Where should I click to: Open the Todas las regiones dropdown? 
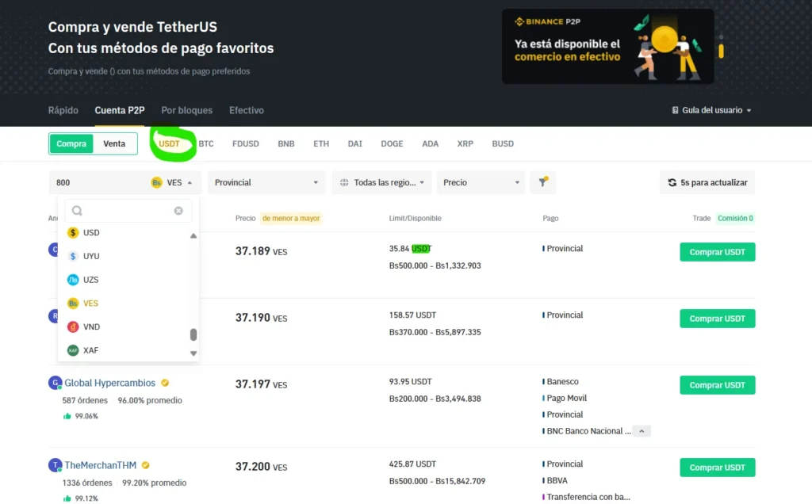point(381,183)
